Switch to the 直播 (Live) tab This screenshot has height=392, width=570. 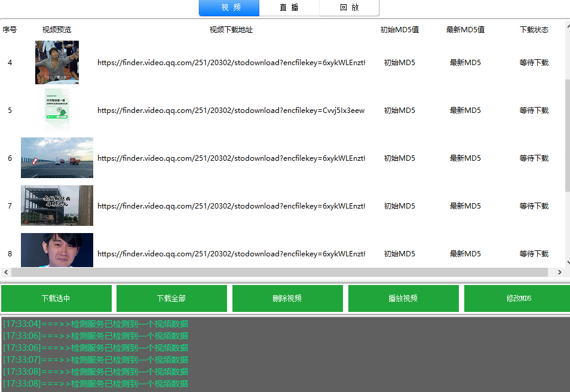point(289,8)
